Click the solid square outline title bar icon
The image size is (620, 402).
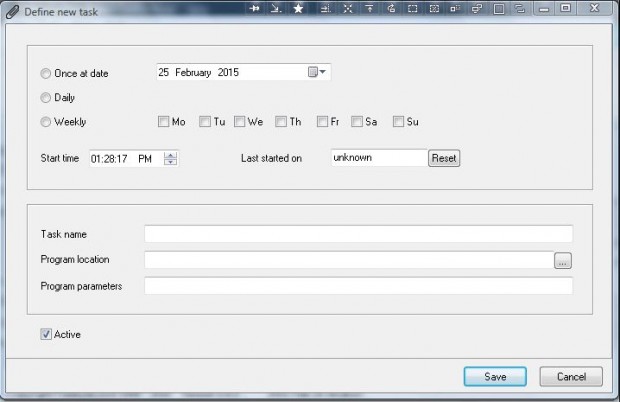[499, 9]
